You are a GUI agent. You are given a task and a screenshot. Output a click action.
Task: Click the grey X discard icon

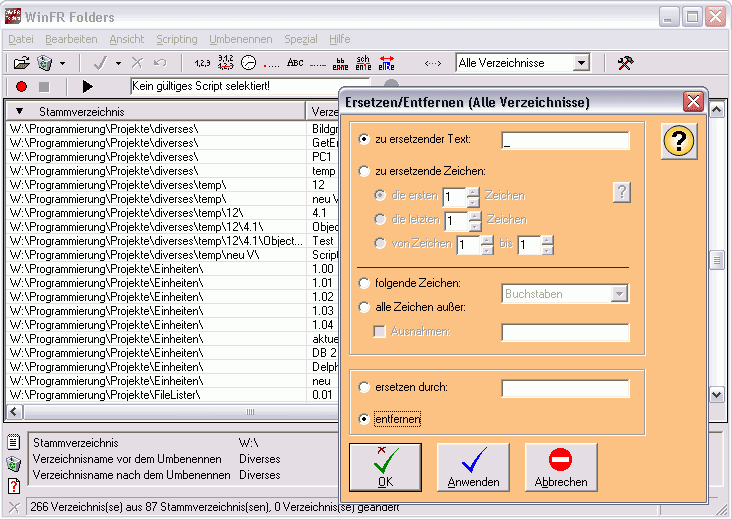click(x=137, y=63)
